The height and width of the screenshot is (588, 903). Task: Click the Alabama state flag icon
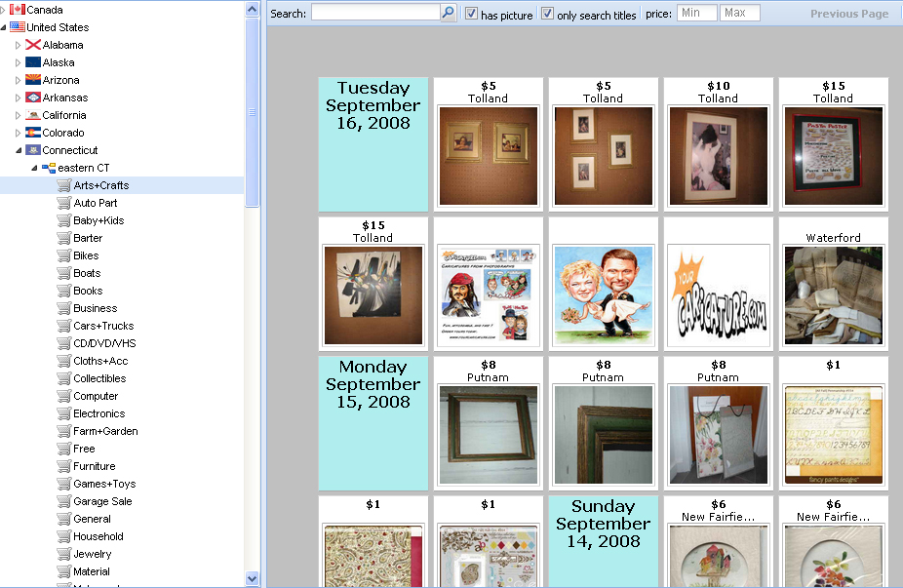33,45
